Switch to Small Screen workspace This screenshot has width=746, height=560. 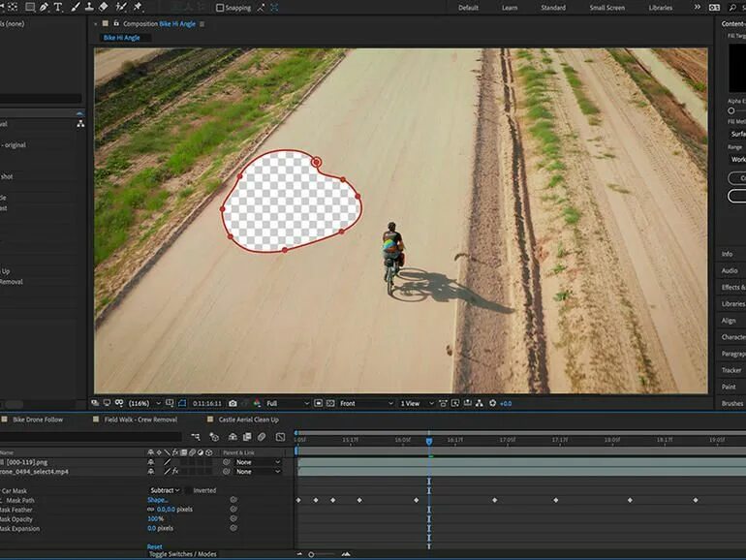(x=607, y=8)
